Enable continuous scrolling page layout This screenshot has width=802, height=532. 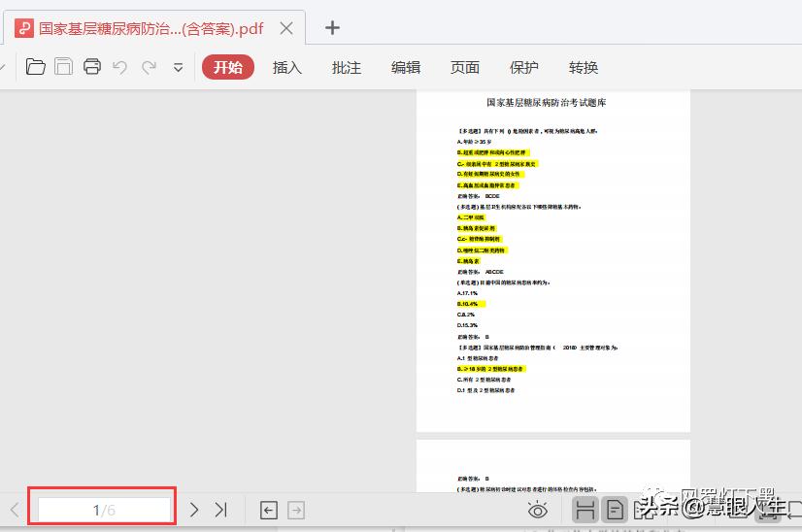[x=585, y=510]
